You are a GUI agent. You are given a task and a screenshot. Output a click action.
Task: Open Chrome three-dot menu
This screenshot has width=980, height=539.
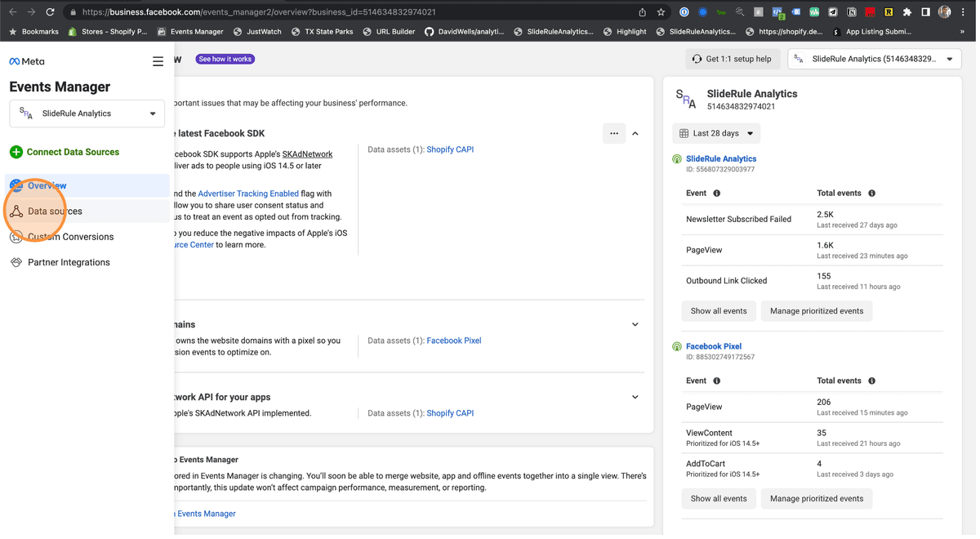pos(964,12)
